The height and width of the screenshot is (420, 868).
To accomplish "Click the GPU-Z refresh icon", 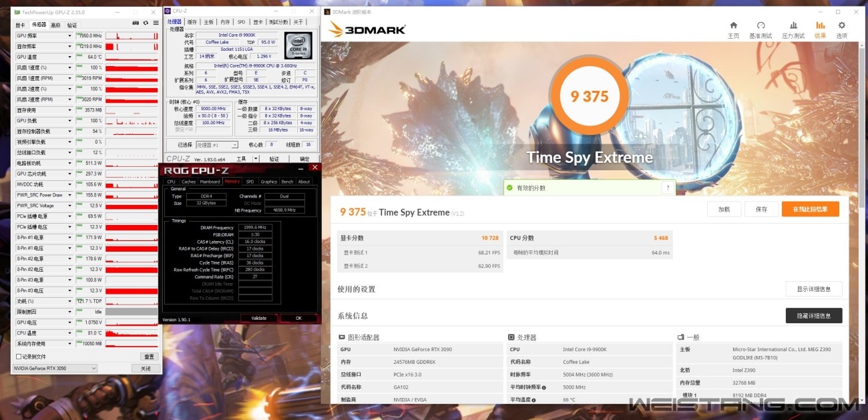I will tap(146, 23).
